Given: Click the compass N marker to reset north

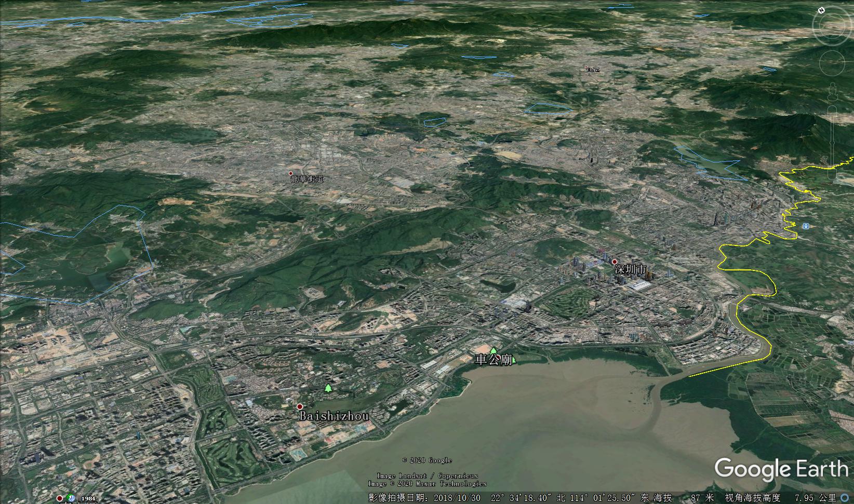Looking at the screenshot, I should (x=821, y=10).
